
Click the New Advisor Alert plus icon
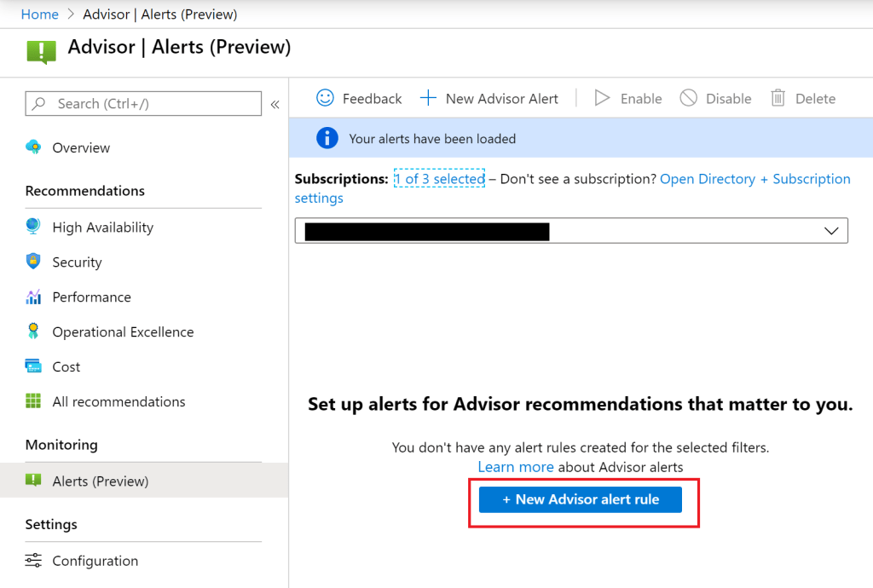428,98
